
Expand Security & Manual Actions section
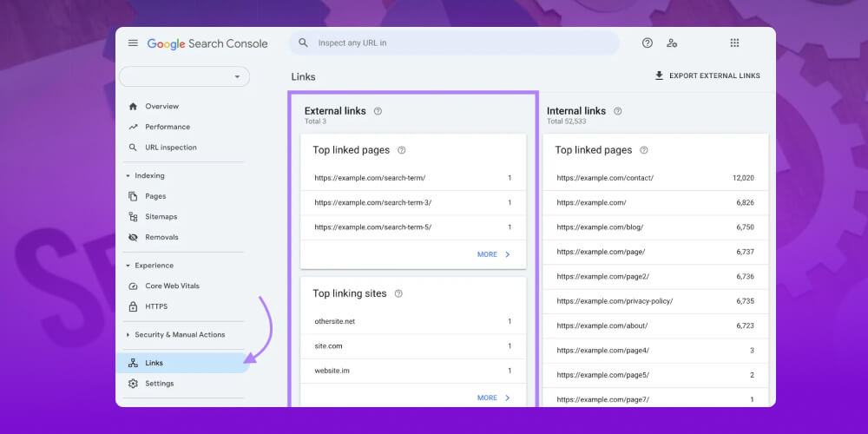[x=128, y=335]
